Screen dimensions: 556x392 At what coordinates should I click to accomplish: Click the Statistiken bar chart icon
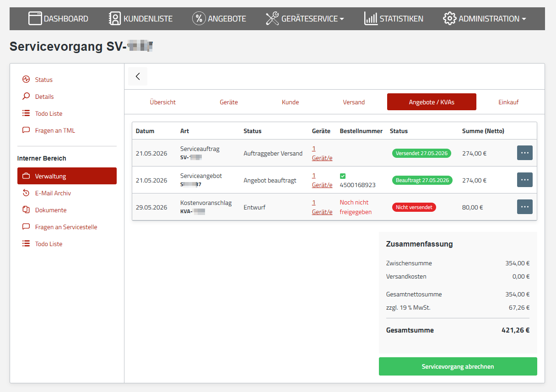371,19
